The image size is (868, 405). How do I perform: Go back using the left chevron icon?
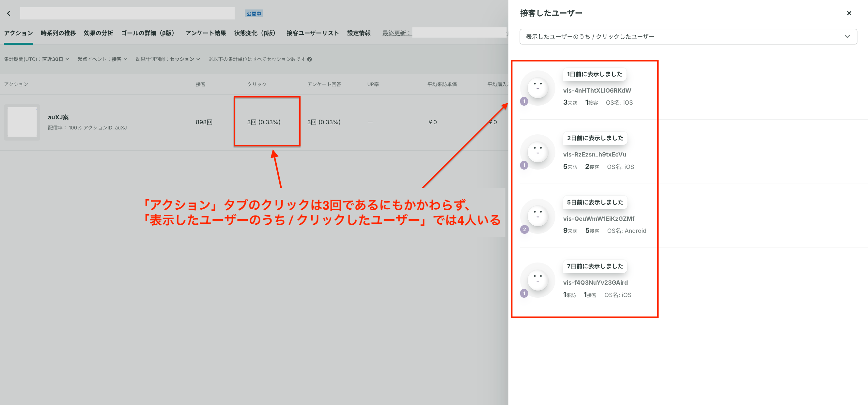coord(9,13)
